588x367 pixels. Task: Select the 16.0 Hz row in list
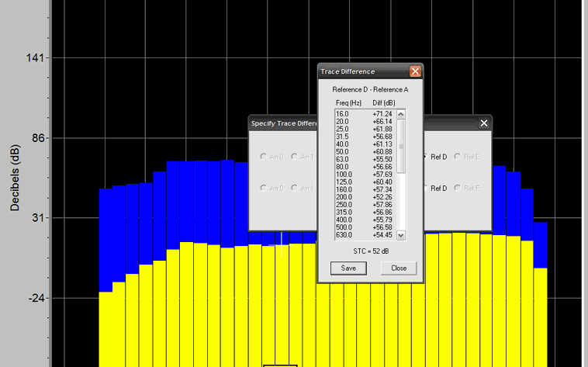365,114
